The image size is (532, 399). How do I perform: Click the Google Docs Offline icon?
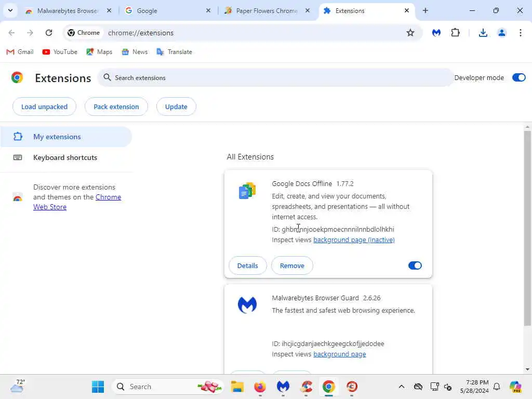[x=247, y=191]
